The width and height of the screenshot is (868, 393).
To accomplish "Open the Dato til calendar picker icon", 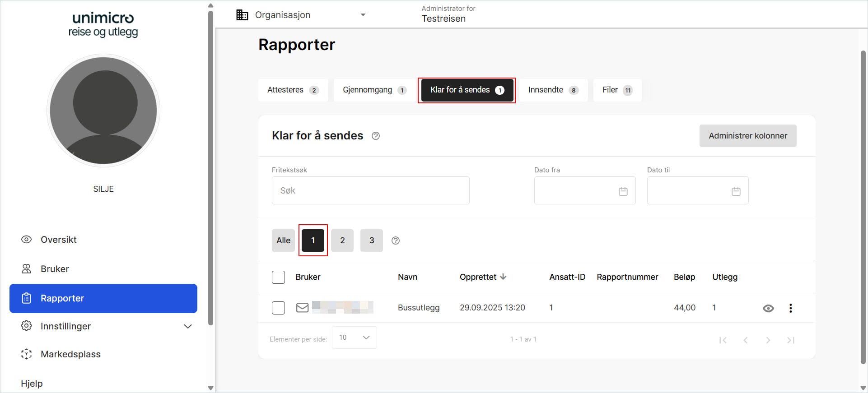I will point(736,191).
